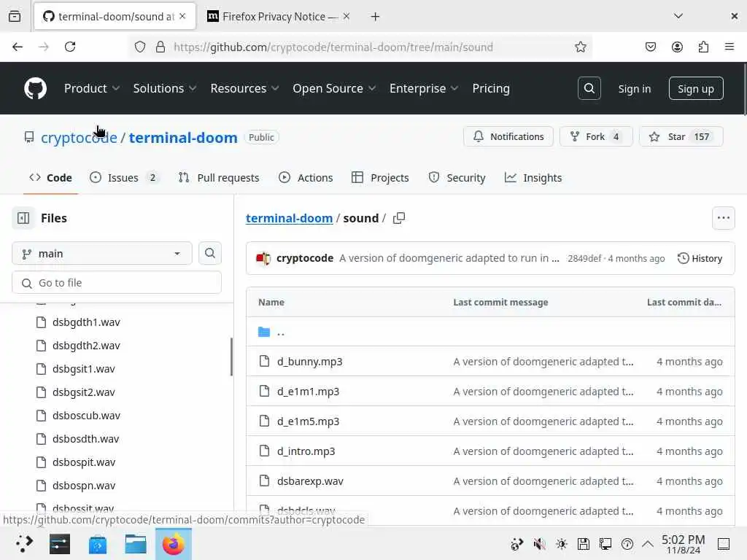Expand the Resources menu

pos(245,88)
